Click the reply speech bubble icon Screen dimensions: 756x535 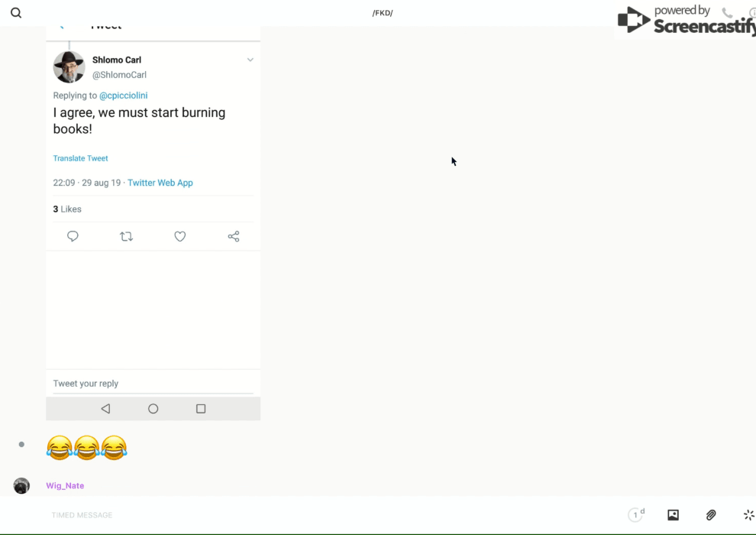click(73, 237)
